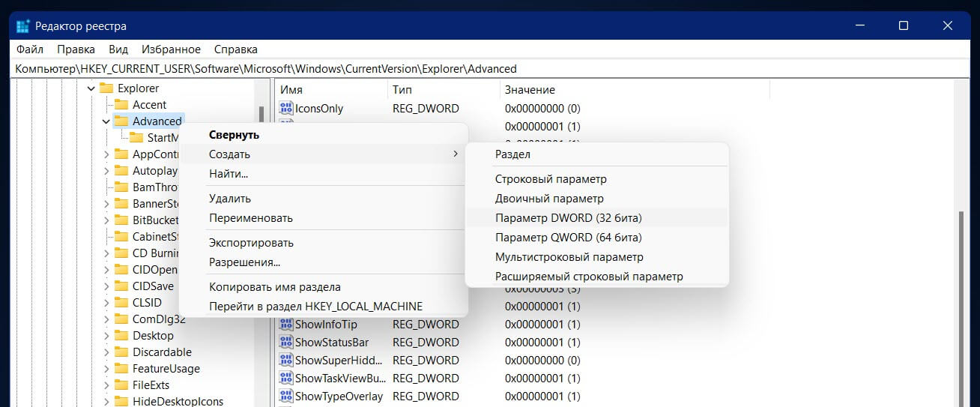Screen dimensions: 980x407
Task: Expand the Autoplay tree node arrow
Action: pyautogui.click(x=106, y=171)
